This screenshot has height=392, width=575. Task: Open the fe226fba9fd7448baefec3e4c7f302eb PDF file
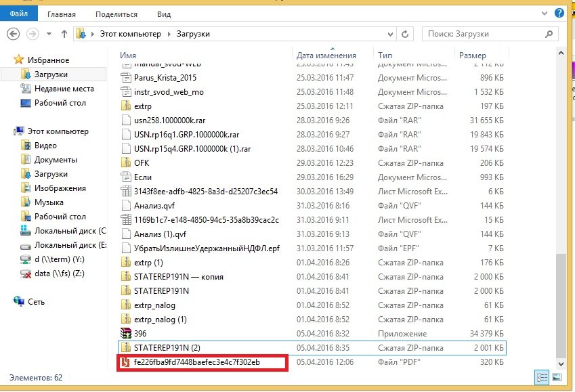[x=196, y=362]
